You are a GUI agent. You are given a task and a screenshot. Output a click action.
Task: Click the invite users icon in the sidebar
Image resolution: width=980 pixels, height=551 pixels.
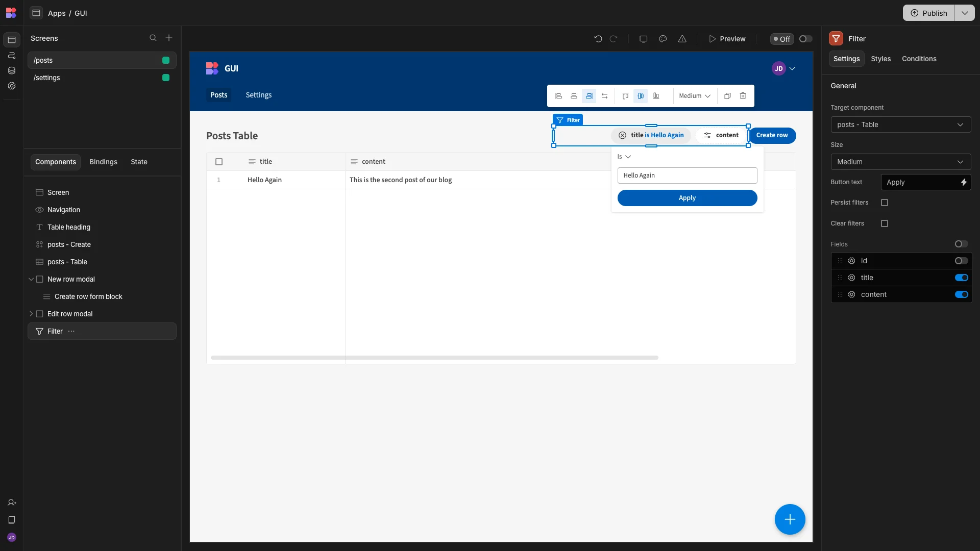12,503
